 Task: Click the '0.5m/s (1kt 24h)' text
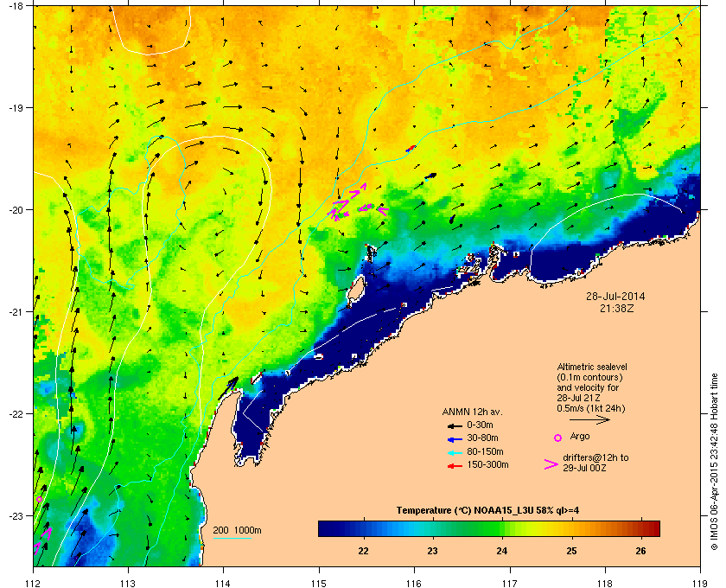tap(591, 409)
